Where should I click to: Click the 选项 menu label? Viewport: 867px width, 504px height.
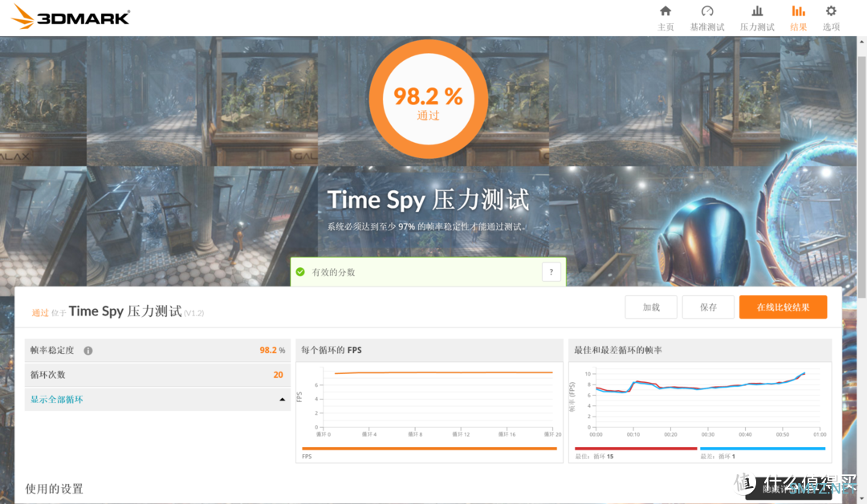831,27
